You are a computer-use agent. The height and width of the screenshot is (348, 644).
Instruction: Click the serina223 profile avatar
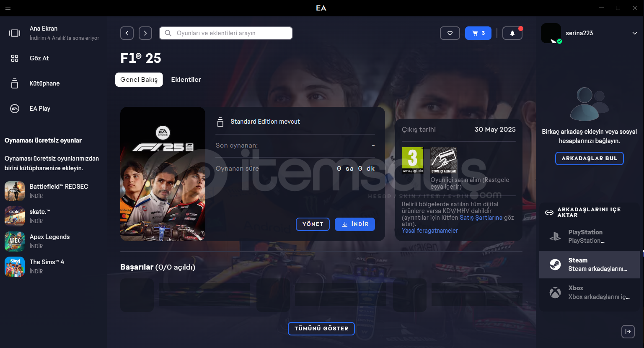tap(551, 33)
